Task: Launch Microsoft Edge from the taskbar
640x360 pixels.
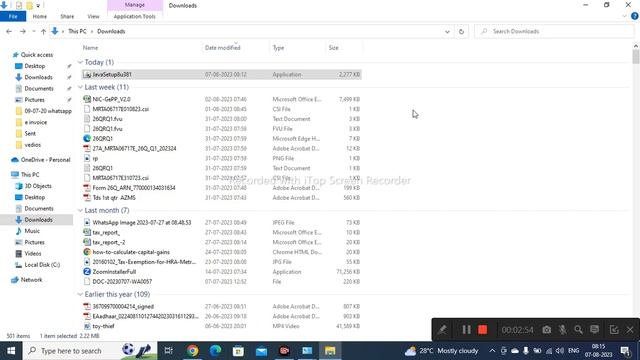Action: point(216,351)
